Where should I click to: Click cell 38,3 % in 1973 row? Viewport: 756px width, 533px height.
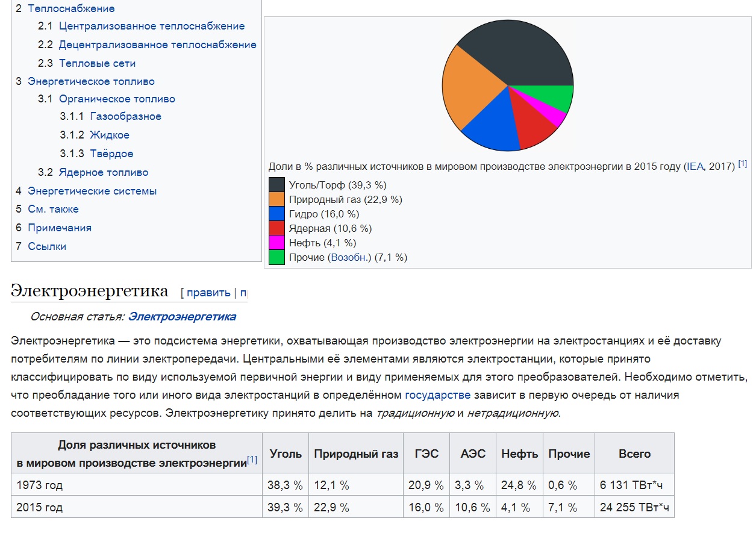(x=286, y=485)
